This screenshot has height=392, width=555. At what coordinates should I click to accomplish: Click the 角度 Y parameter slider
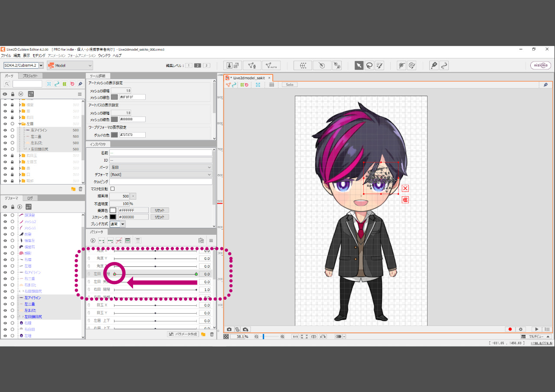(x=155, y=259)
